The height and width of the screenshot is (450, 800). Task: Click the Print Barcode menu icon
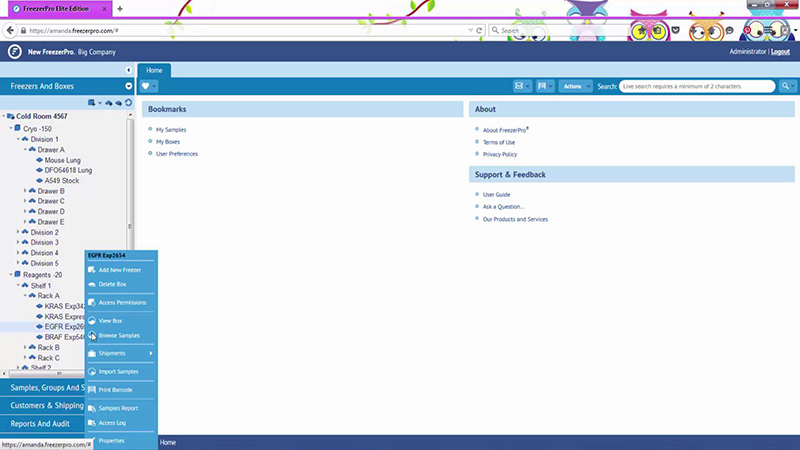pos(92,390)
